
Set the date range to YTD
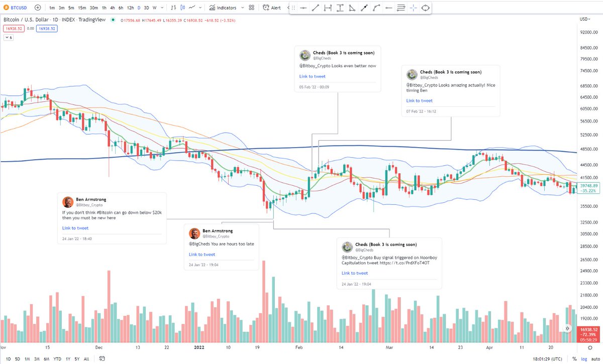click(x=57, y=359)
